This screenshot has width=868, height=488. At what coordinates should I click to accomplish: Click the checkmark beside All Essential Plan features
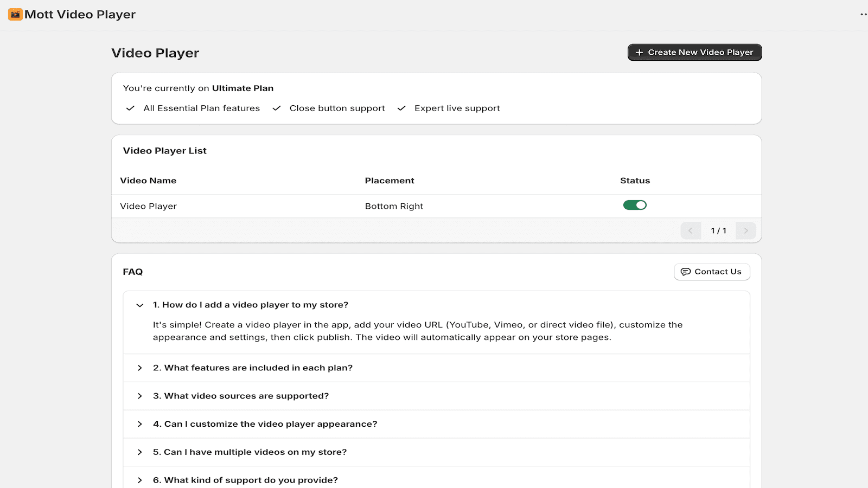click(x=130, y=108)
